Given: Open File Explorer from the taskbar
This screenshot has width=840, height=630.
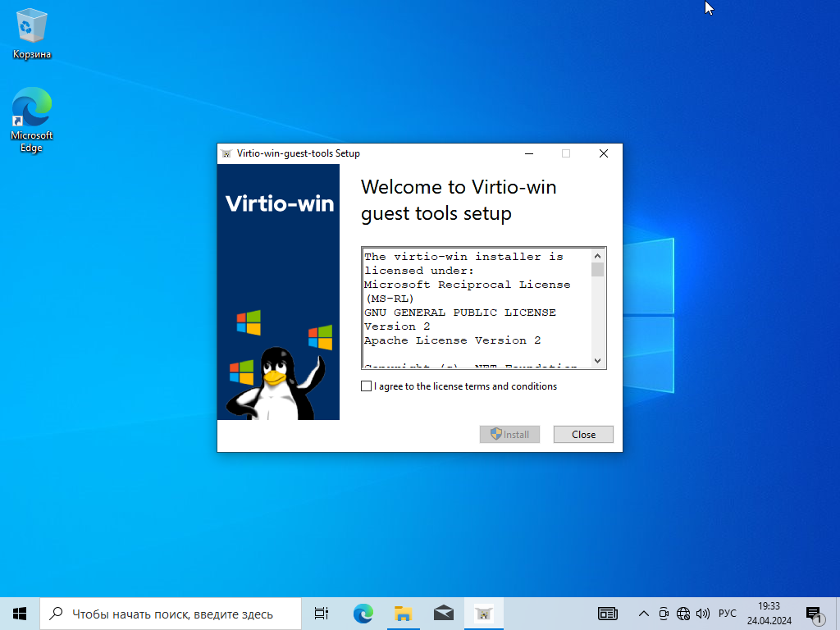Looking at the screenshot, I should click(403, 614).
